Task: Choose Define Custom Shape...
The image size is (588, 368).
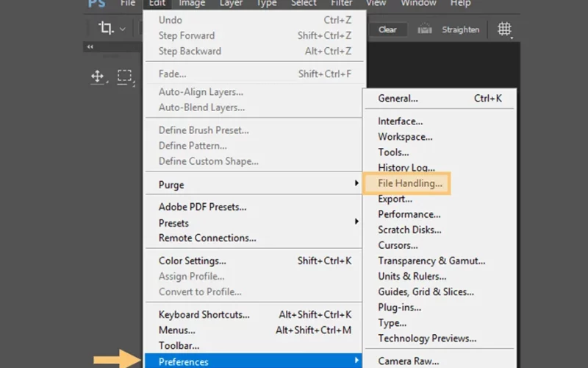Action: 254,161
